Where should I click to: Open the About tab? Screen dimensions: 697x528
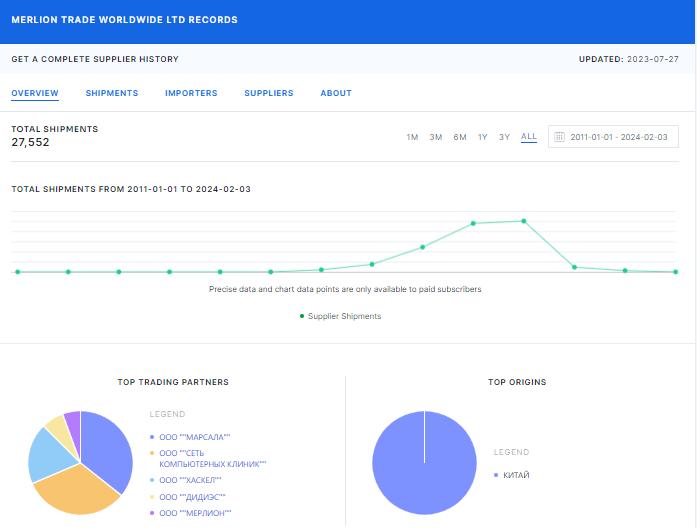click(336, 93)
